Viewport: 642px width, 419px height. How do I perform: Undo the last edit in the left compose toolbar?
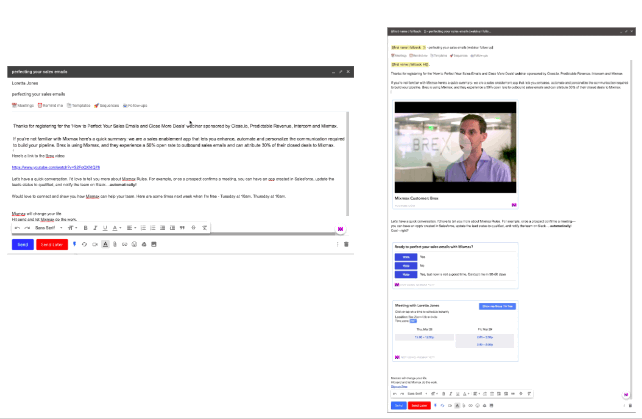[17, 228]
